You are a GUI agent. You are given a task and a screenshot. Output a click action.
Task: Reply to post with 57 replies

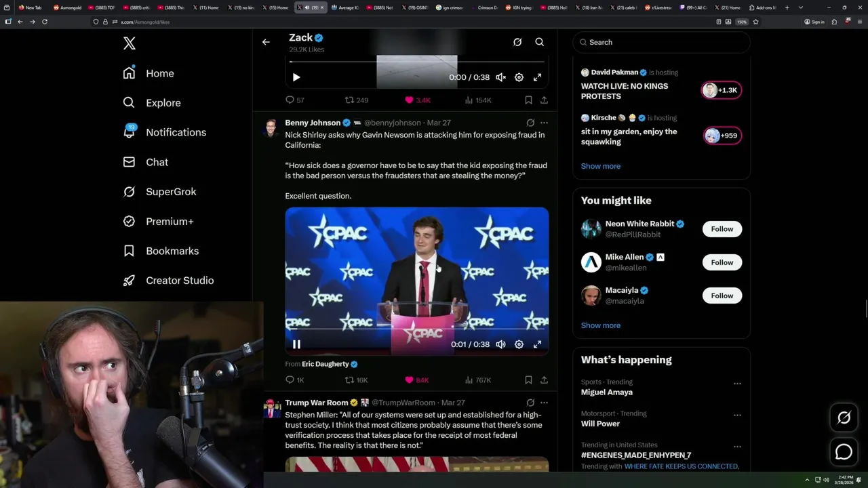[x=295, y=100]
